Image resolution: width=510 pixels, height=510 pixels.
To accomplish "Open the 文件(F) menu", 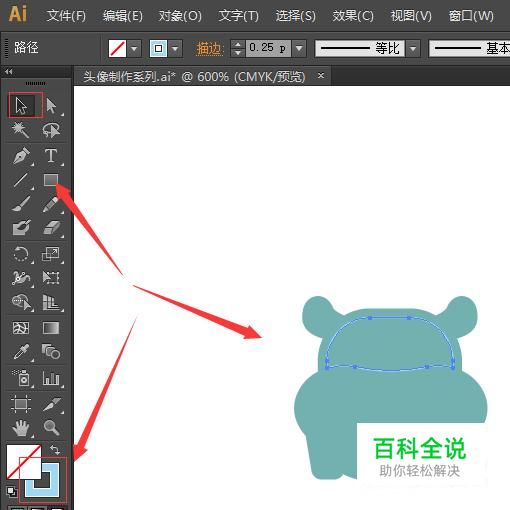I will (x=66, y=16).
